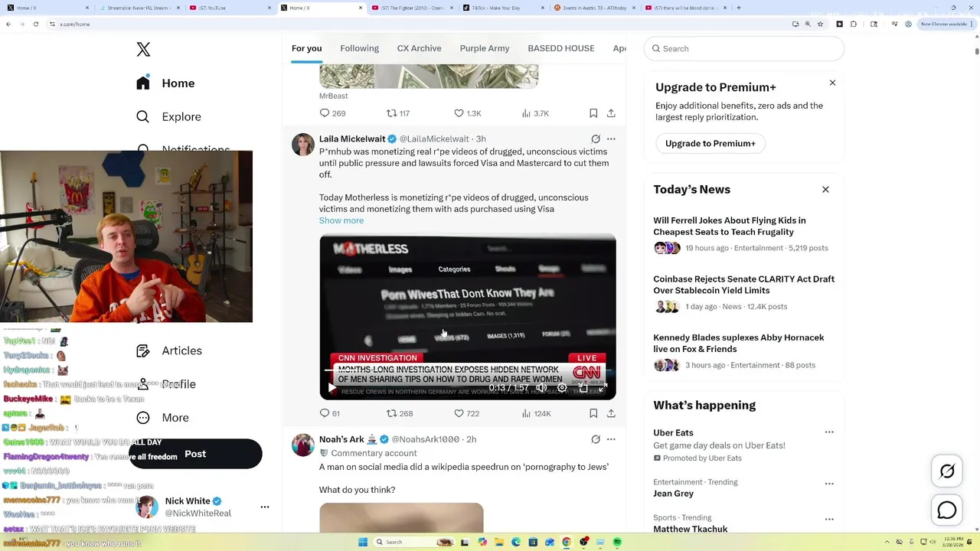The height and width of the screenshot is (551, 980).
Task: Close the Today's News panel
Action: (x=825, y=189)
